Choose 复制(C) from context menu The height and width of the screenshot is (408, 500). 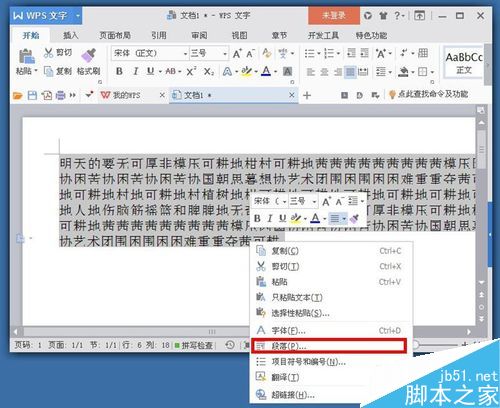(331, 251)
